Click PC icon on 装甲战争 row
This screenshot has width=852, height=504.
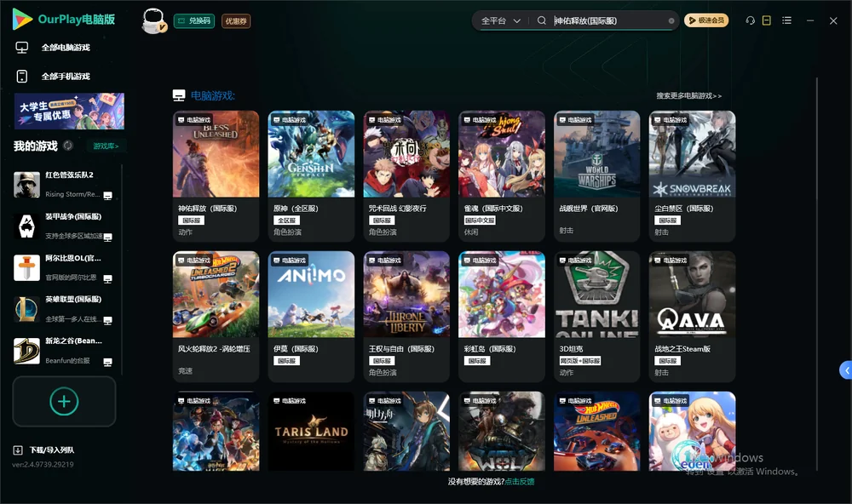click(107, 237)
